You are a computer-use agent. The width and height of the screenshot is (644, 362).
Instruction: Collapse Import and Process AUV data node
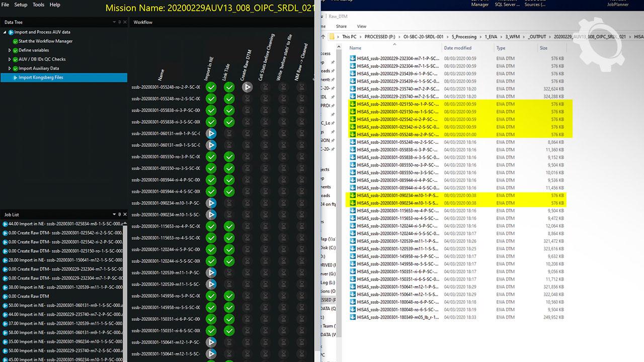coord(5,32)
